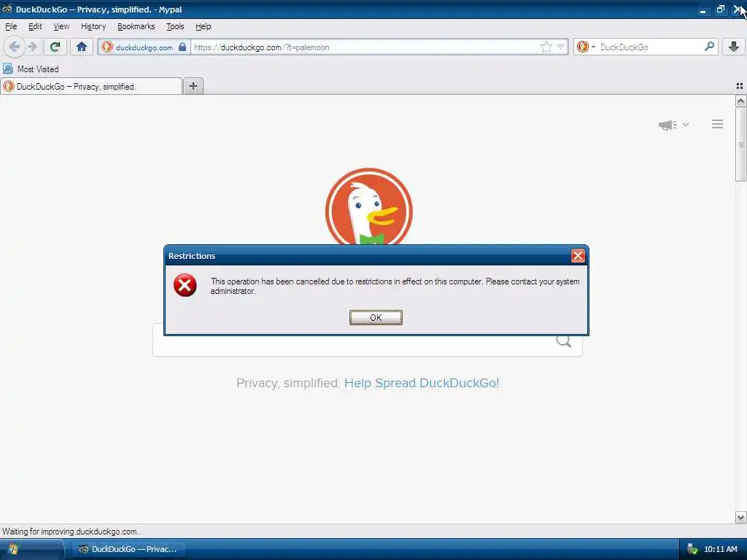747x560 pixels.
Task: Click the duckduckgo.com site identity button
Action: point(144,47)
